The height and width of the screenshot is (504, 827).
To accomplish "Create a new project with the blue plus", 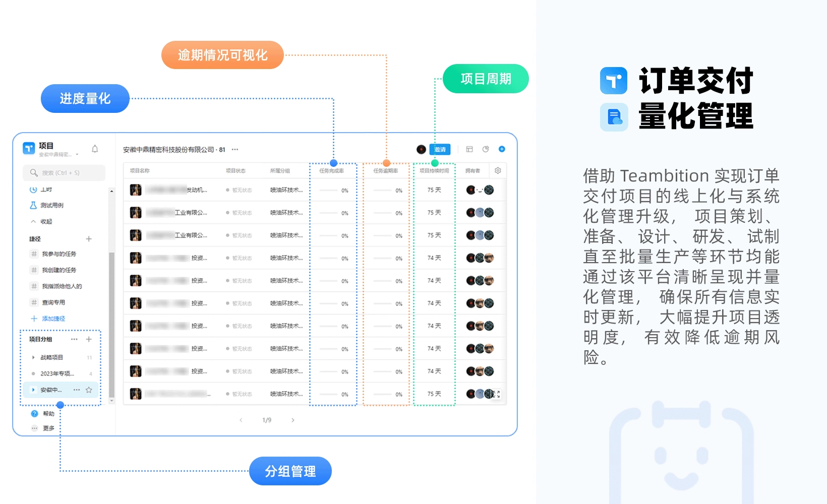I will [x=502, y=149].
